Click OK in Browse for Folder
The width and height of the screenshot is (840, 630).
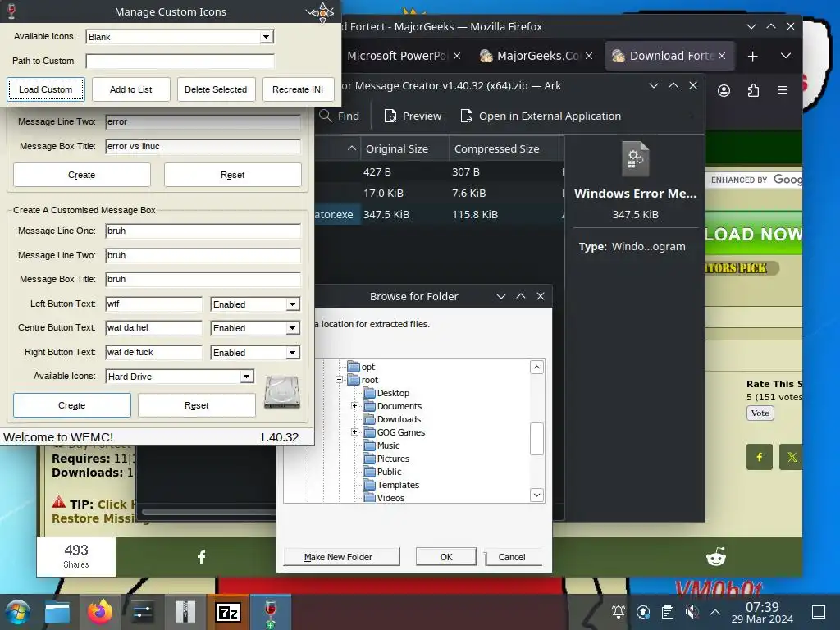click(x=446, y=557)
